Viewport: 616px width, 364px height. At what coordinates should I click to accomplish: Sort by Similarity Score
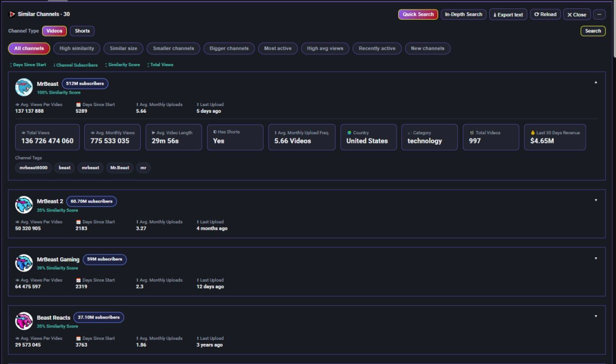(122, 65)
